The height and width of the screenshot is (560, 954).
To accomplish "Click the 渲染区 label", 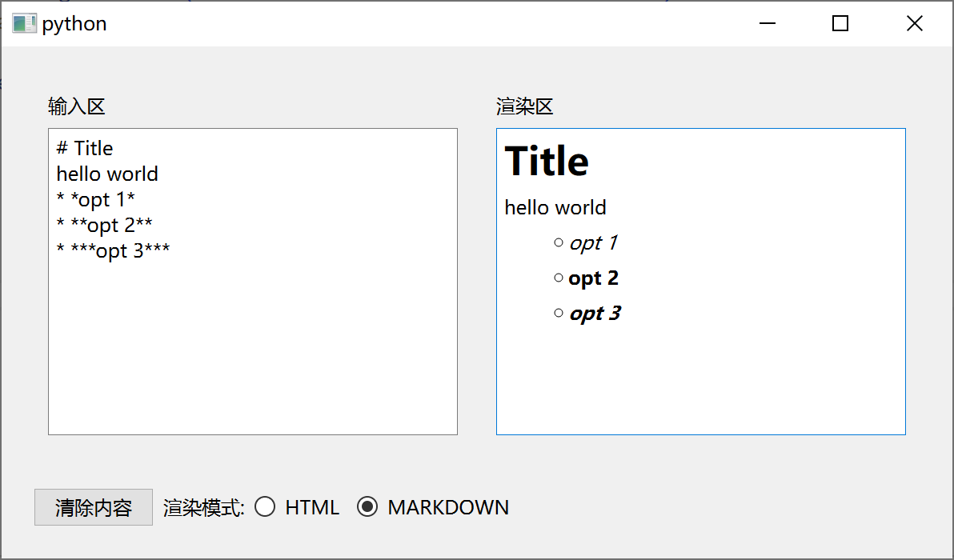I will tap(525, 106).
